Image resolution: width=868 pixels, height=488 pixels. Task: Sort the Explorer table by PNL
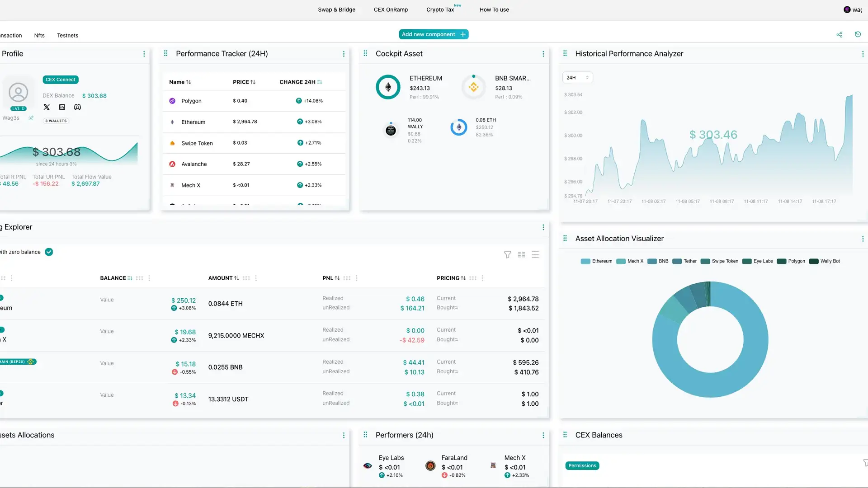pyautogui.click(x=331, y=278)
